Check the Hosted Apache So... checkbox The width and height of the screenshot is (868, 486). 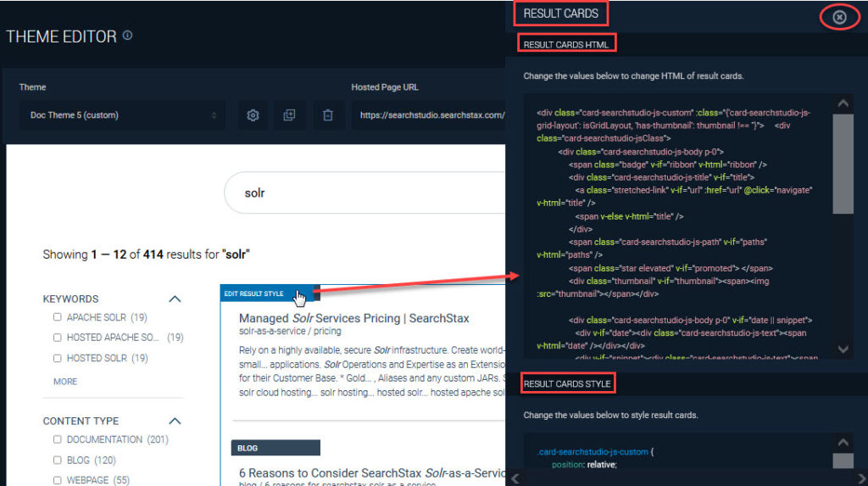(57, 337)
